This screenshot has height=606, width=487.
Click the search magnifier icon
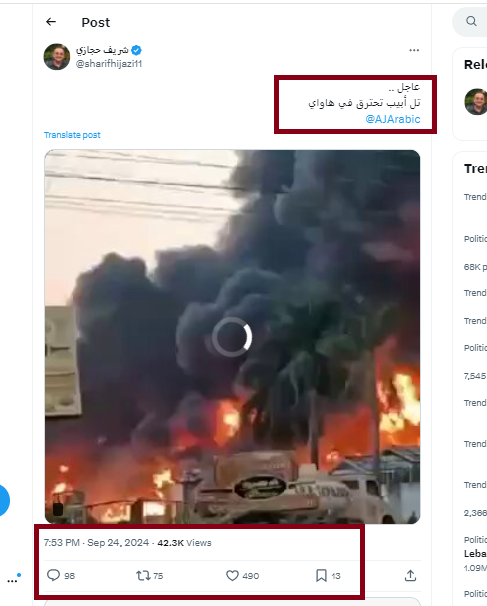coord(471,21)
